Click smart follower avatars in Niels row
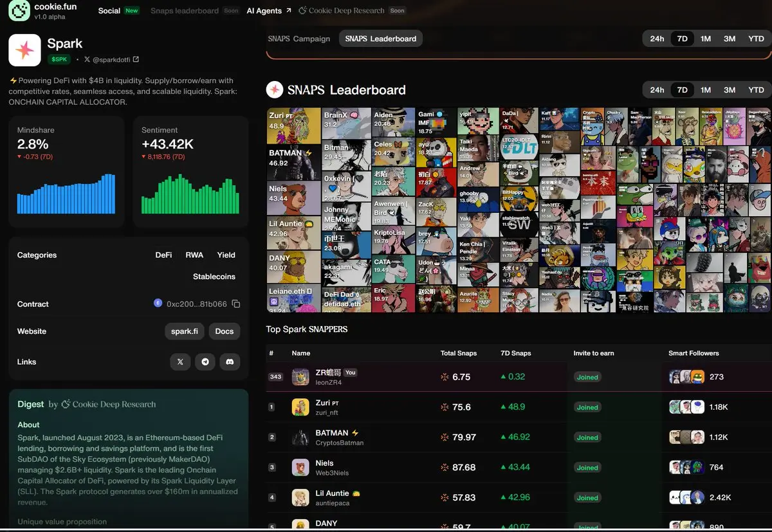This screenshot has width=772, height=532. pos(686,468)
